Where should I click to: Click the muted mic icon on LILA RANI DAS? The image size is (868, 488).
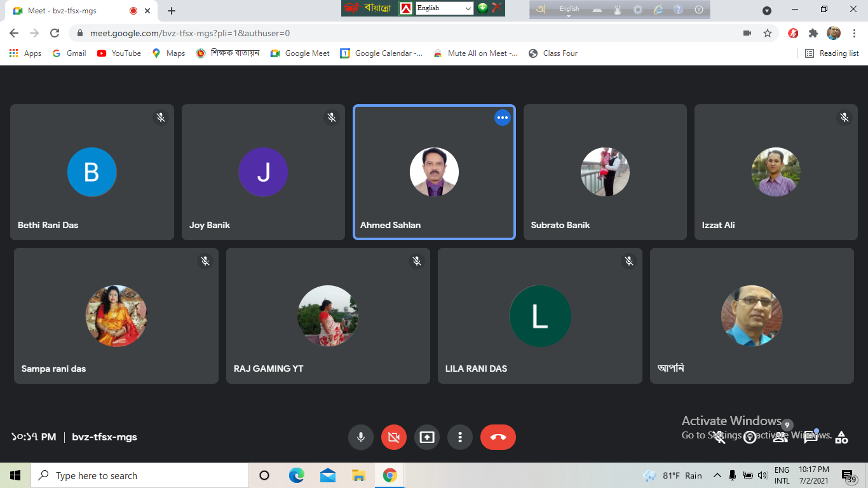[629, 261]
